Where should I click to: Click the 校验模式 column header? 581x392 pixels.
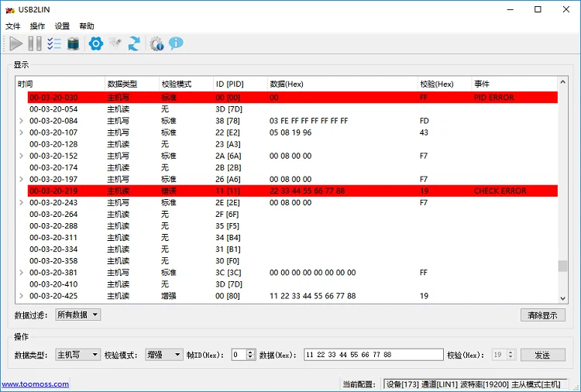click(x=186, y=84)
